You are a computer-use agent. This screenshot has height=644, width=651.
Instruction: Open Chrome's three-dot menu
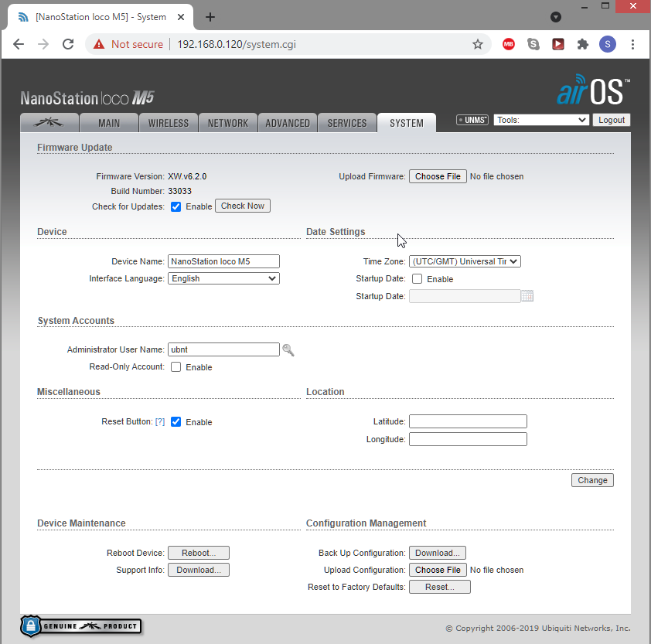(632, 44)
